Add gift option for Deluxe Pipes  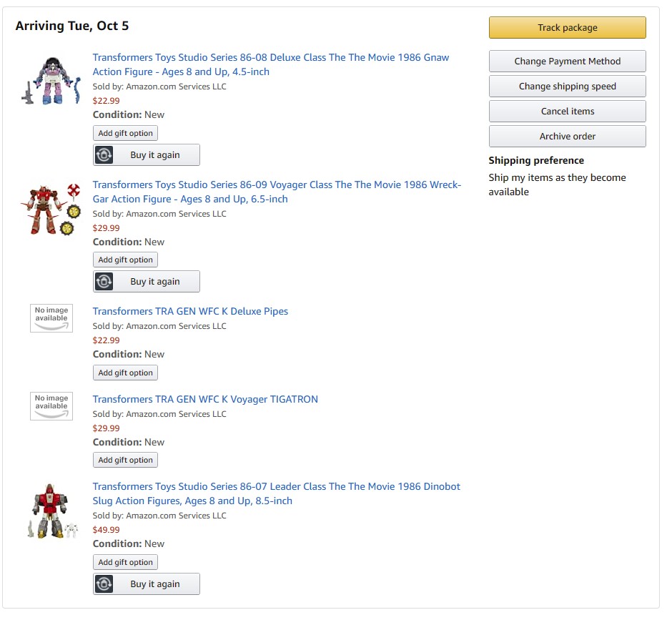(126, 373)
